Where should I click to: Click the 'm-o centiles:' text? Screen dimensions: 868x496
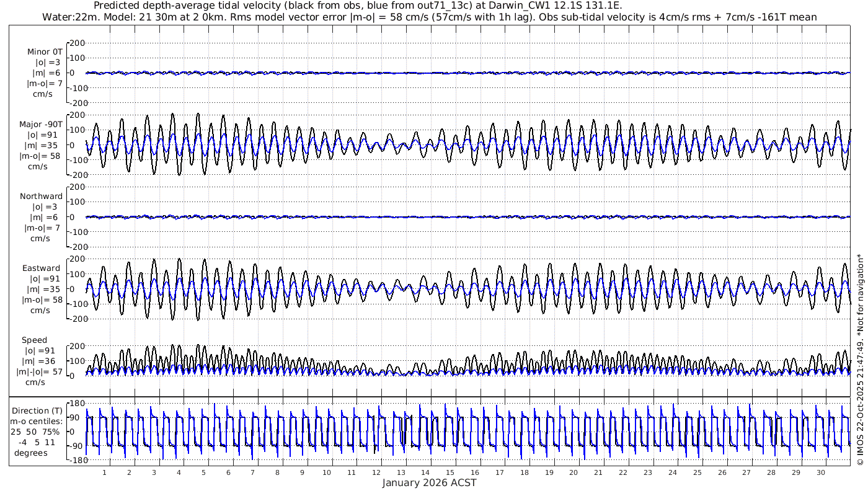click(x=35, y=421)
